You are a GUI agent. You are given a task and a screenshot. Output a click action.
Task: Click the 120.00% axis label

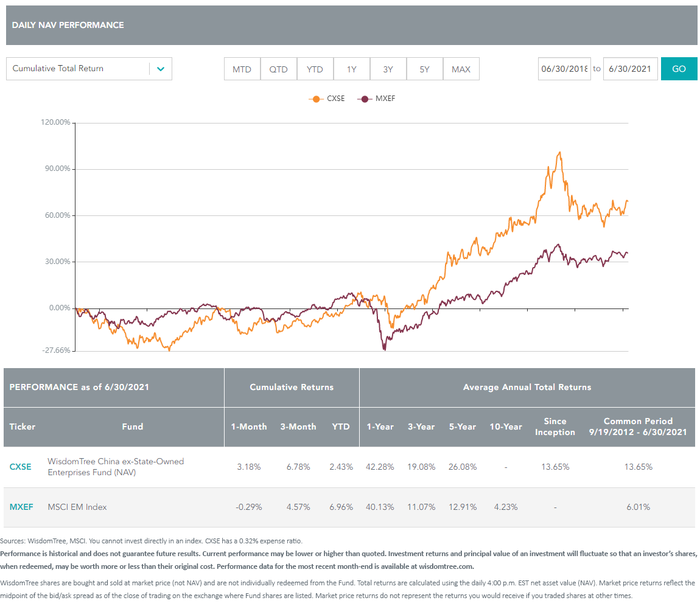pos(55,122)
